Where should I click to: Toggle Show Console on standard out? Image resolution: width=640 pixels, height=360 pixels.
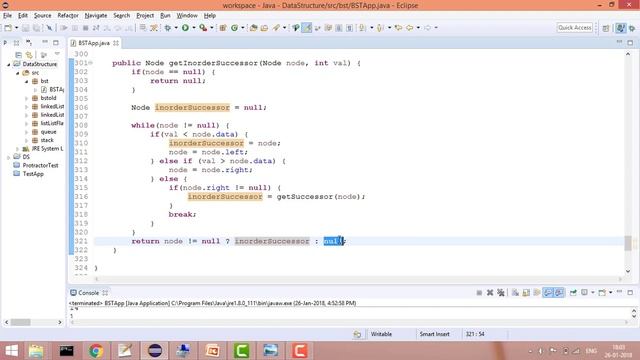pyautogui.click(x=548, y=293)
